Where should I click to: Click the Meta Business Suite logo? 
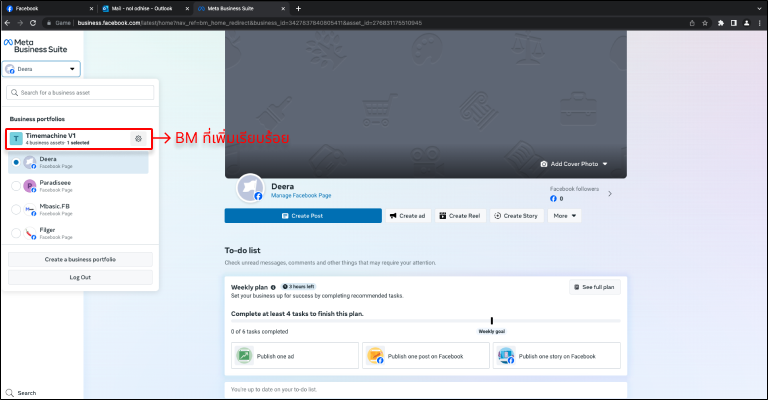click(x=35, y=46)
